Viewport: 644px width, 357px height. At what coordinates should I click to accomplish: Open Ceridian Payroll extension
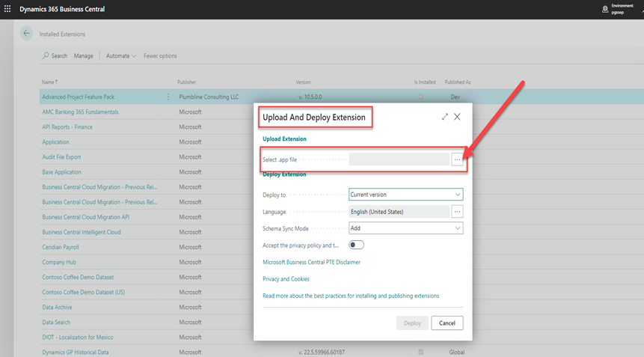(x=60, y=247)
